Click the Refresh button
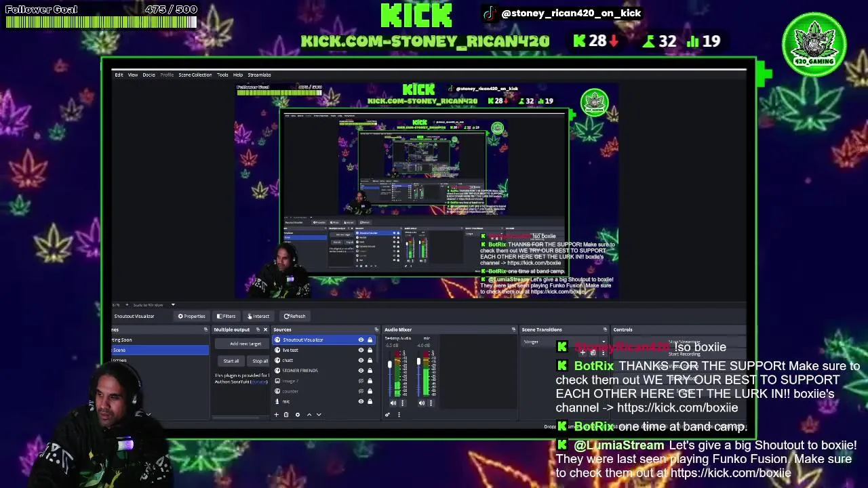Screen dimensions: 868x488 click(x=294, y=316)
